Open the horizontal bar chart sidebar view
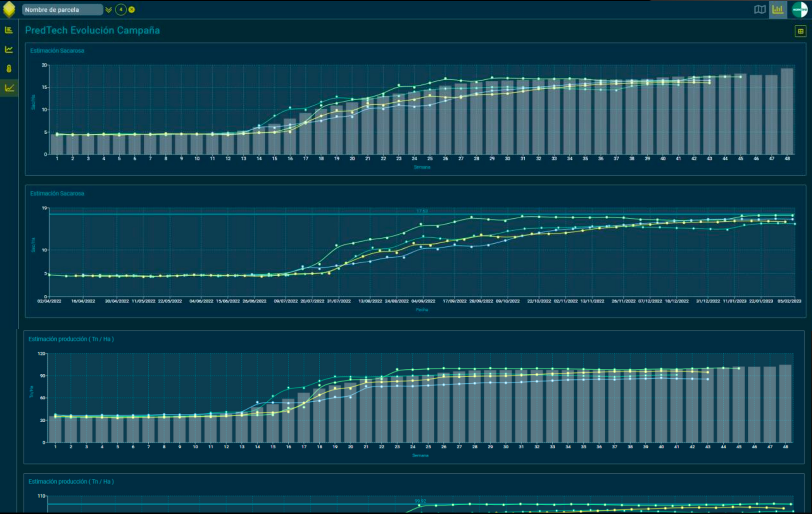This screenshot has width=812, height=514. tap(9, 30)
